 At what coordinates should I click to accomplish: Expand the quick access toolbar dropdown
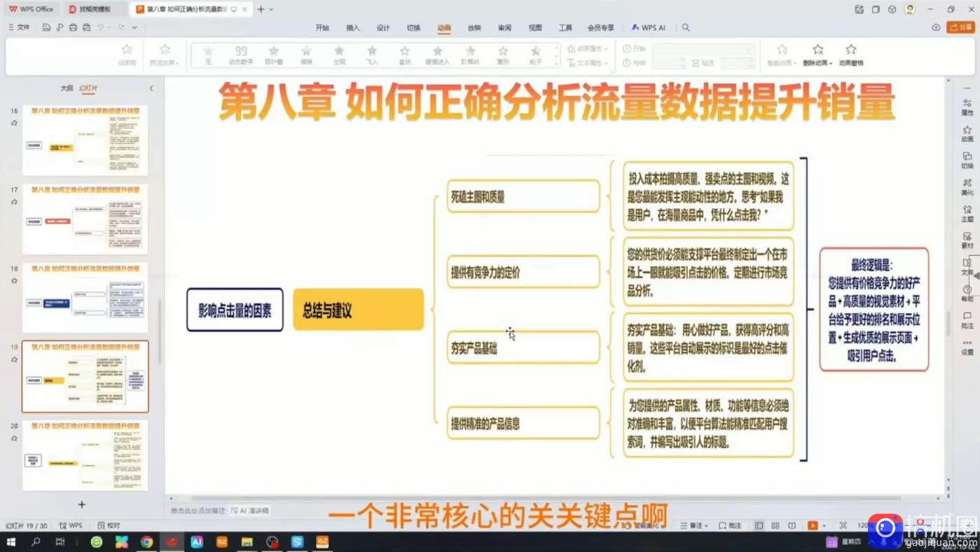(x=134, y=27)
